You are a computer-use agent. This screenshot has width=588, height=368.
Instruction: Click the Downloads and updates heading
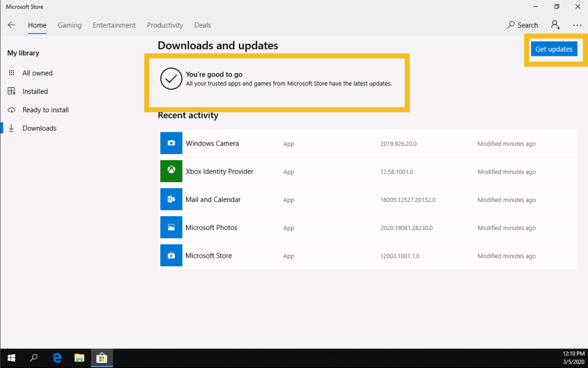tap(218, 45)
